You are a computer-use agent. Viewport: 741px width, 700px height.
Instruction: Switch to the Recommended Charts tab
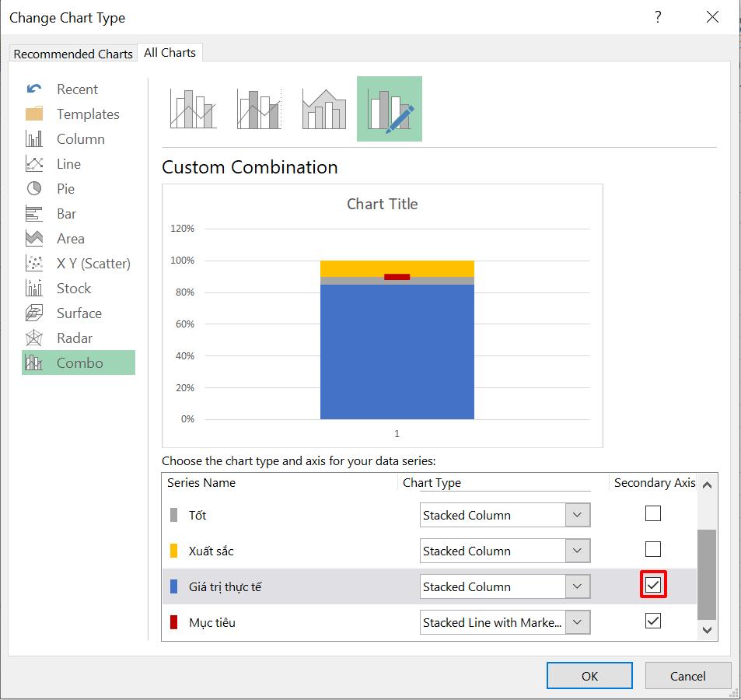72,54
